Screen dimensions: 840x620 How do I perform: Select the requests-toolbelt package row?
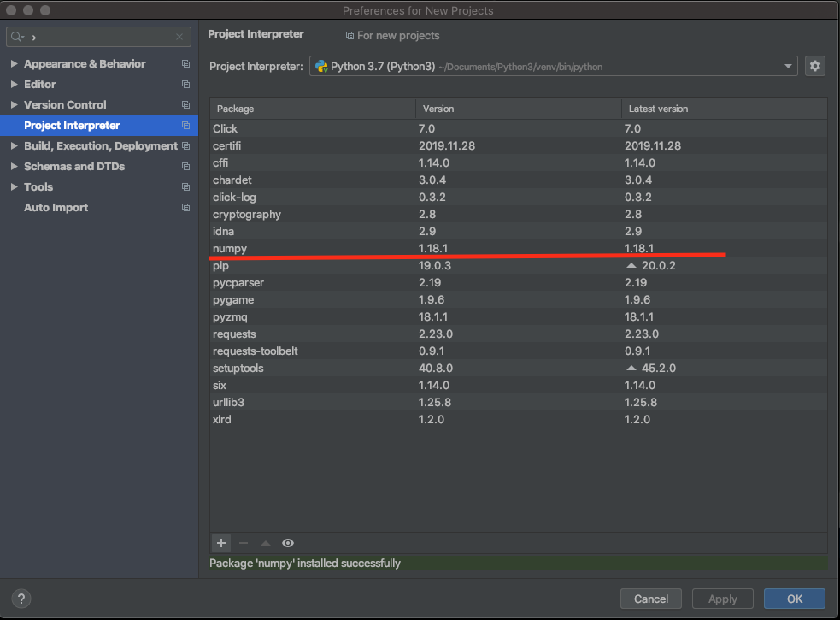tap(519, 351)
